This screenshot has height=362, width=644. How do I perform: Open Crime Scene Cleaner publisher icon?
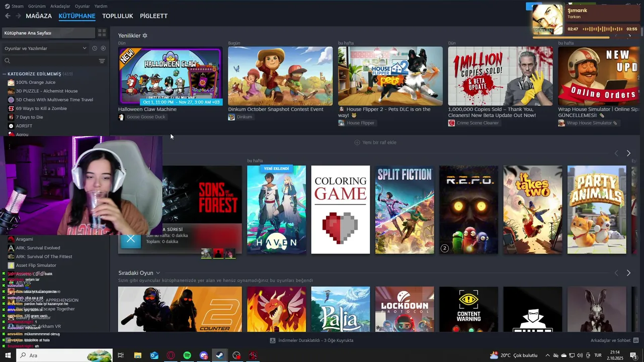pyautogui.click(x=451, y=123)
